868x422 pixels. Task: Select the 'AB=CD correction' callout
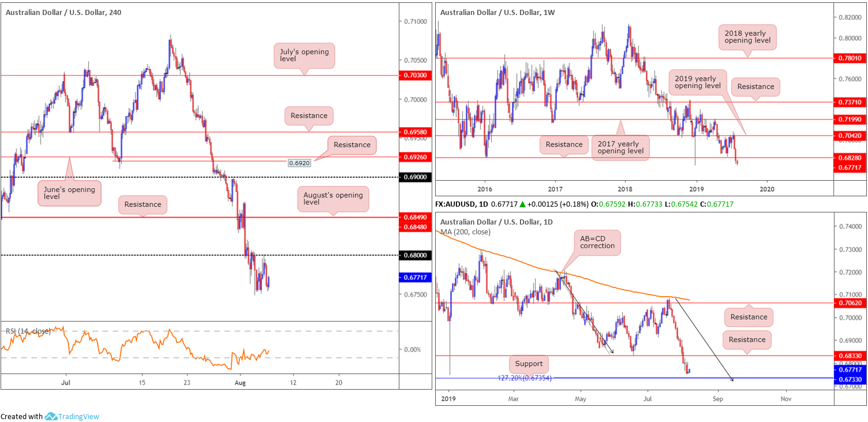597,242
